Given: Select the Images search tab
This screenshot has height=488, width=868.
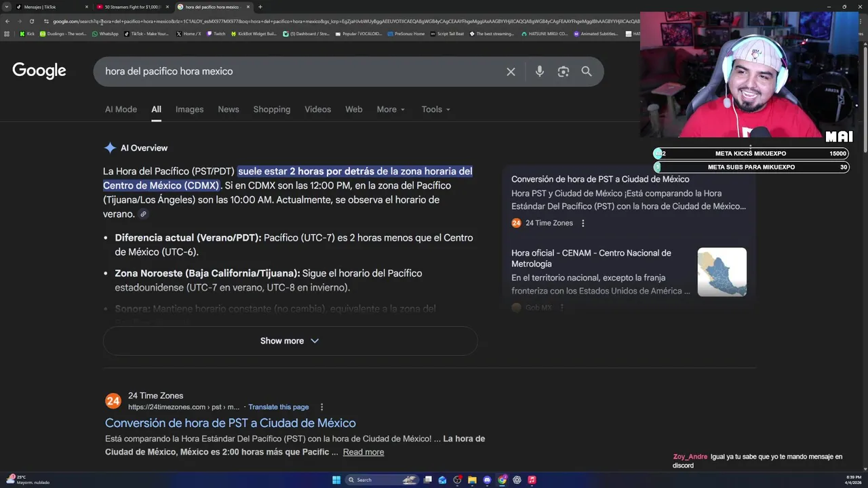Looking at the screenshot, I should (x=189, y=109).
